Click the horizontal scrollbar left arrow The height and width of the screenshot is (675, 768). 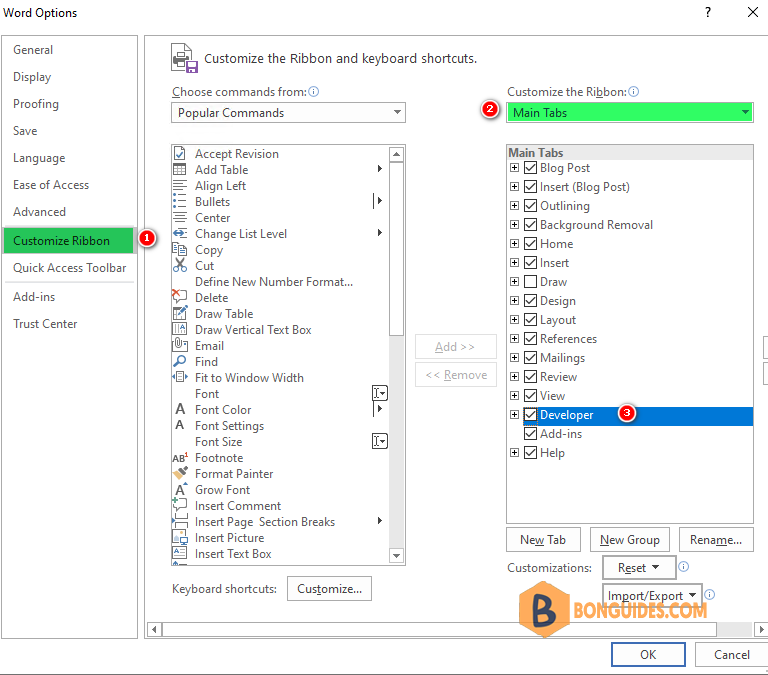point(154,629)
